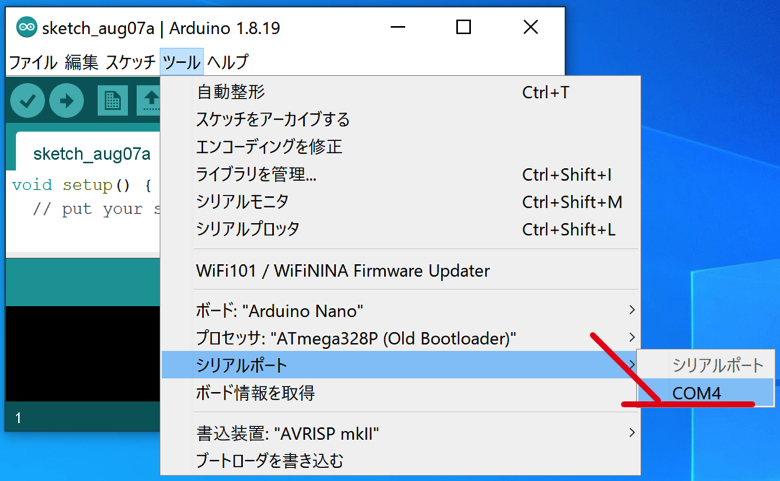Select 自動整形 from the Tools menu

(400, 92)
